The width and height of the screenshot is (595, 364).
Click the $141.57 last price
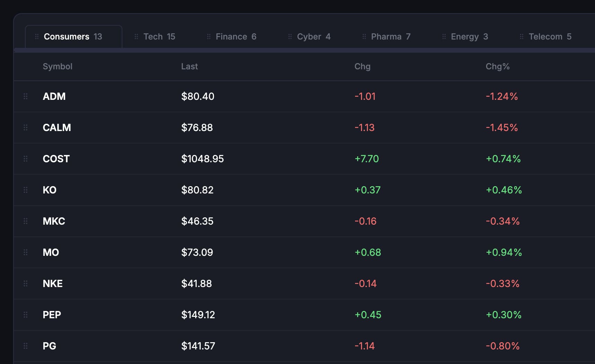coord(198,346)
